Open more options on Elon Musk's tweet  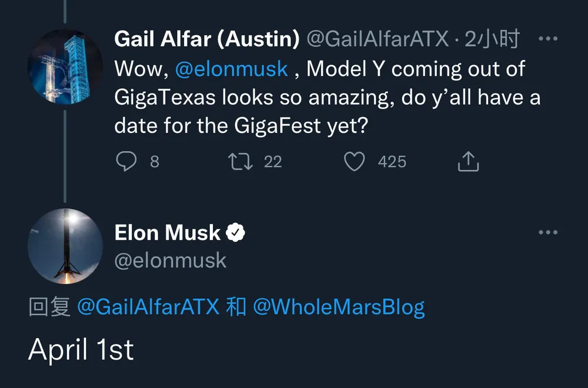(548, 232)
